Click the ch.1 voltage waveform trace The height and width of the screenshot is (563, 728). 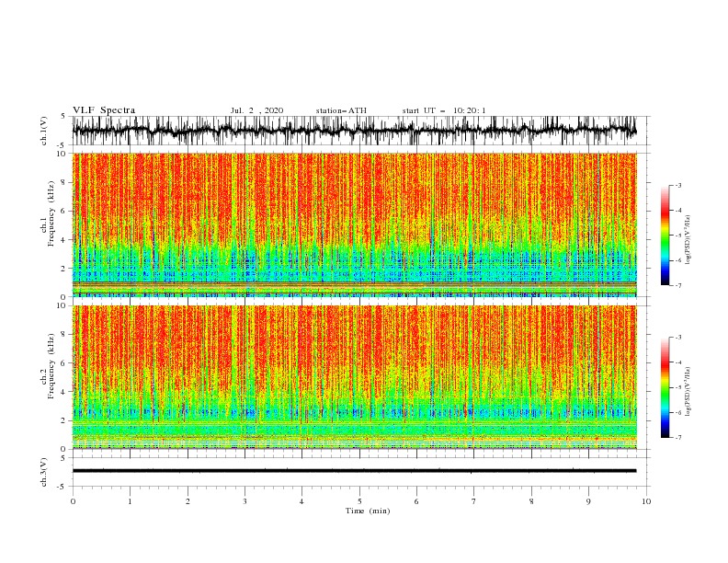click(x=354, y=131)
